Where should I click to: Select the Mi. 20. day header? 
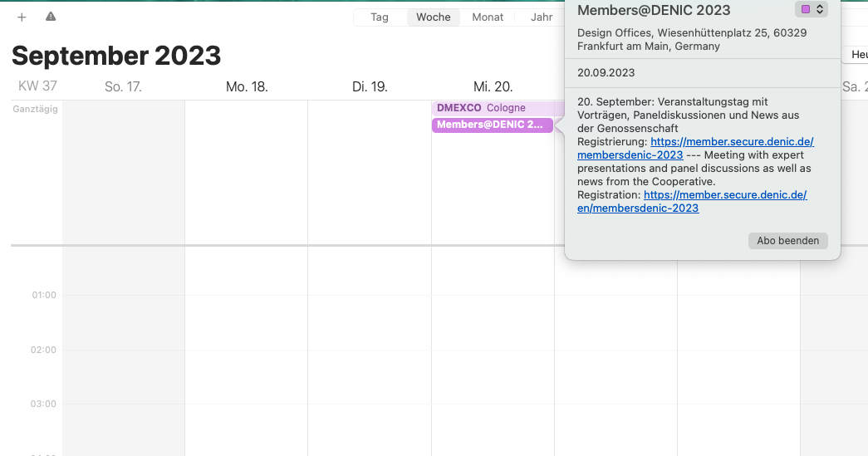(x=493, y=87)
